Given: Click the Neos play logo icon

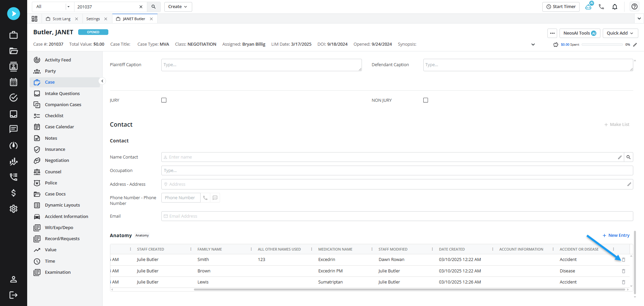Looking at the screenshot, I should pos(13,13).
